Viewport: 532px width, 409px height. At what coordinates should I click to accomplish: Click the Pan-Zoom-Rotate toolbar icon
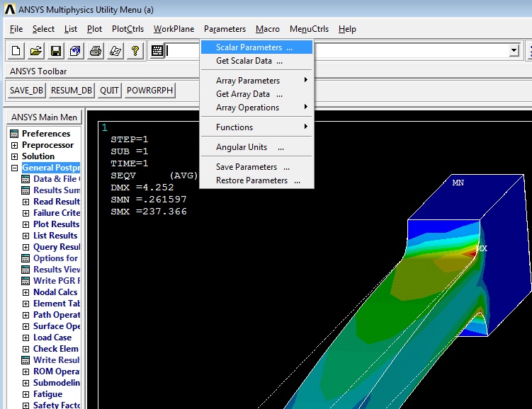click(x=75, y=51)
